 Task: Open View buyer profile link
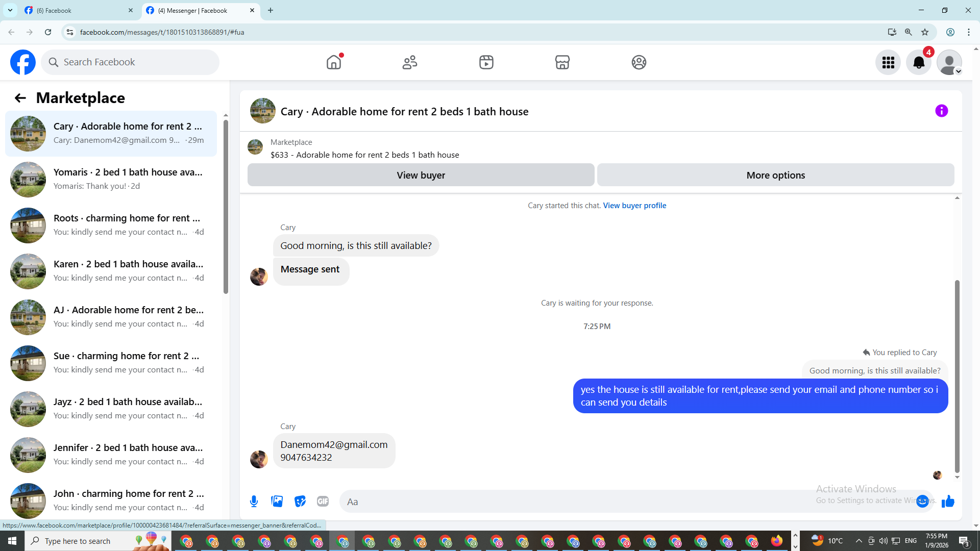coord(634,206)
